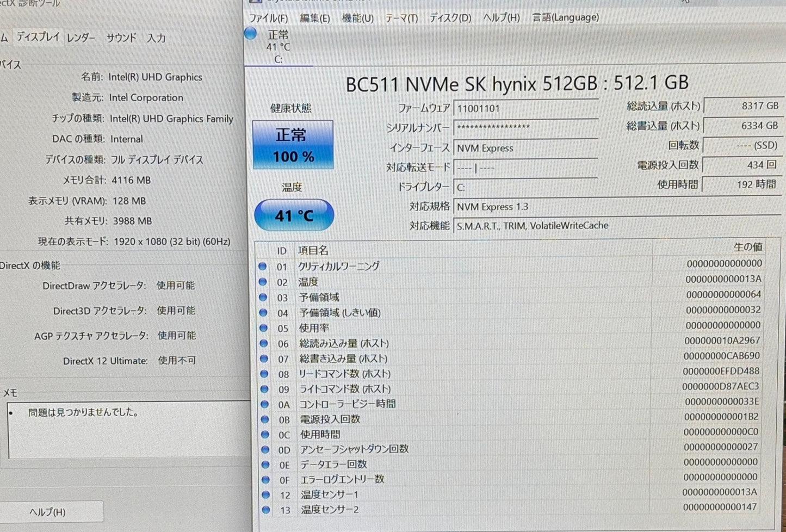This screenshot has height=532, width=786.
Task: Select raw value 0000000D87AEC3
Action: tap(720, 386)
